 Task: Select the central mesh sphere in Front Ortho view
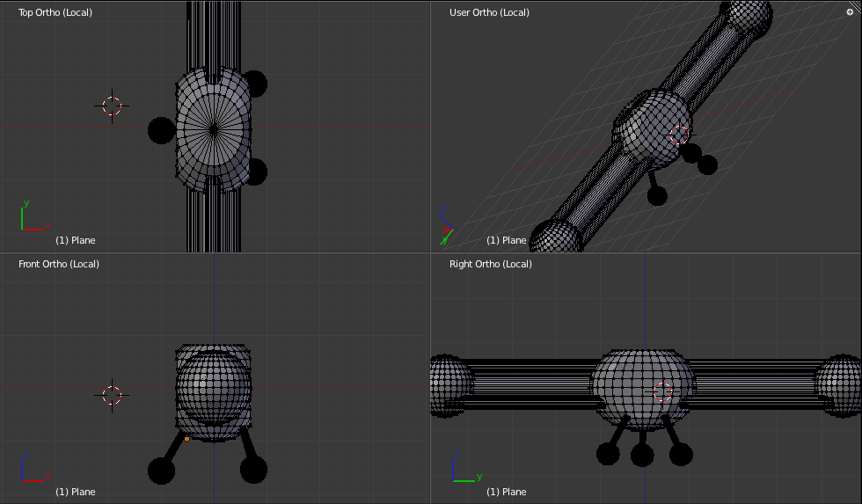coord(213,385)
